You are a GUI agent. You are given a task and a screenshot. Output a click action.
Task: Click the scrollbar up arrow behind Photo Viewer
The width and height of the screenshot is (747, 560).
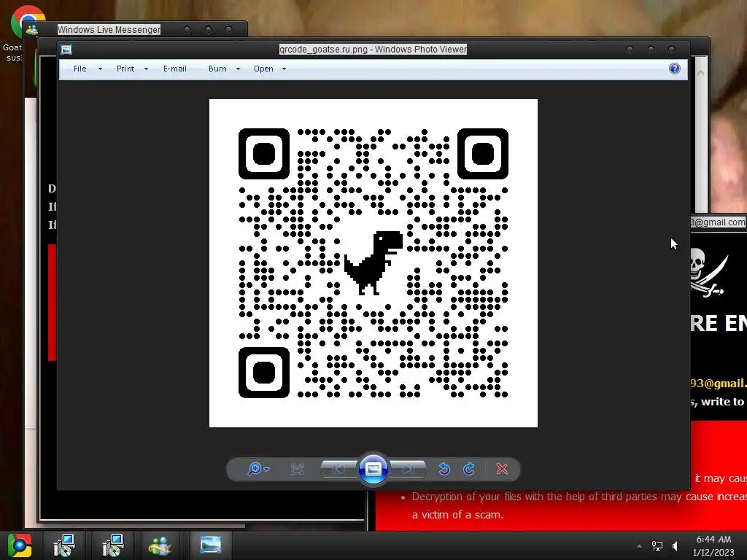click(x=700, y=72)
